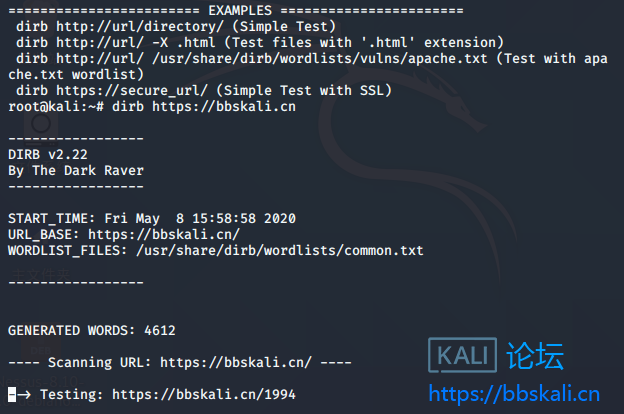Click the "DIRB v2.22" version text
The height and width of the screenshot is (414, 624).
point(47,154)
